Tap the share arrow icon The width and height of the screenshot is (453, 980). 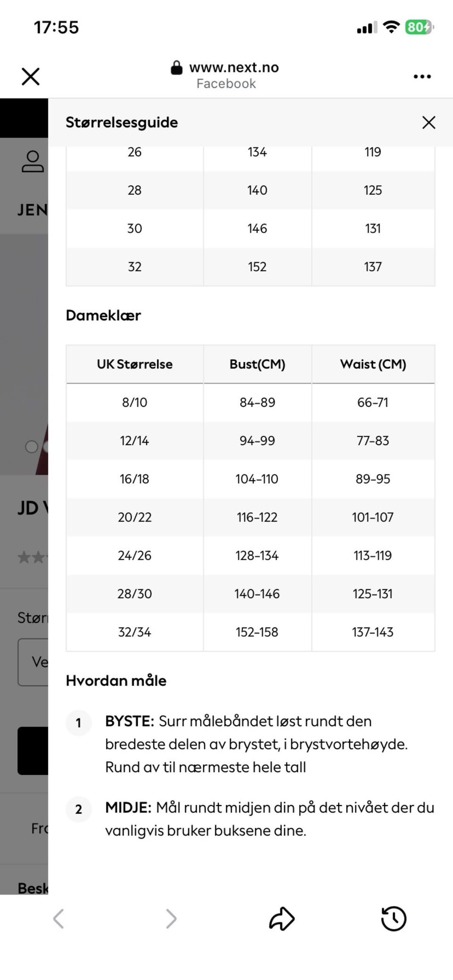pos(282,919)
